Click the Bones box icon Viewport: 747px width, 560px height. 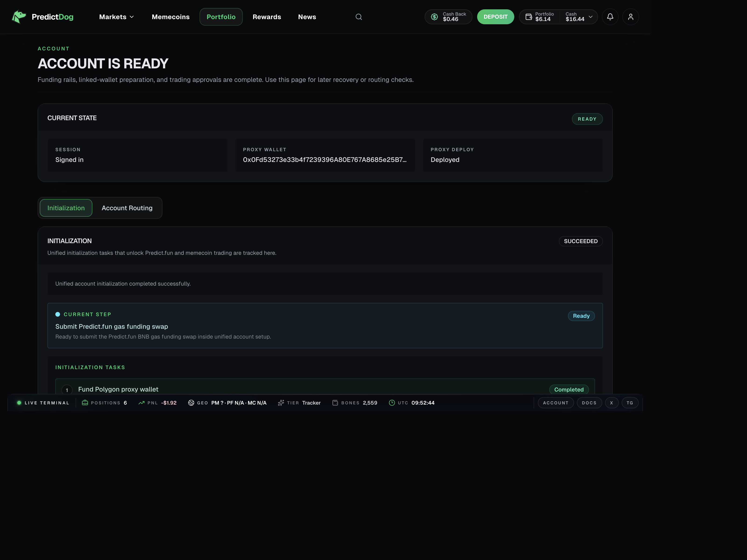[335, 403]
